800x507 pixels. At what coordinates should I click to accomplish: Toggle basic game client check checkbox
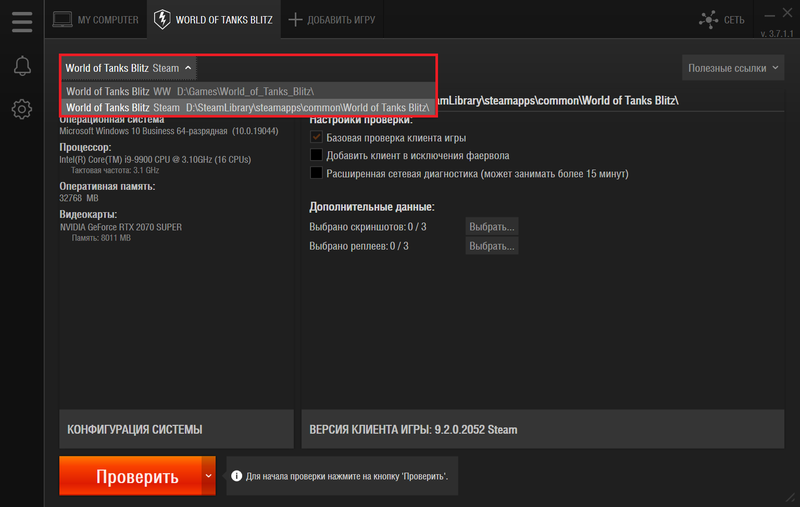click(x=317, y=138)
